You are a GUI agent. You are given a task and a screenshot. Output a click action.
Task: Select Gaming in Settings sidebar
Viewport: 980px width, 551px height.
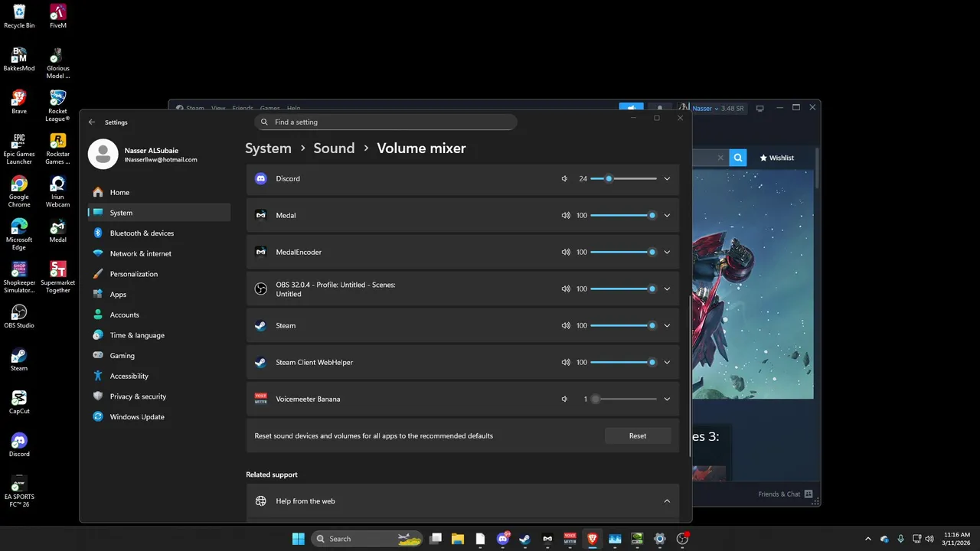(159, 356)
